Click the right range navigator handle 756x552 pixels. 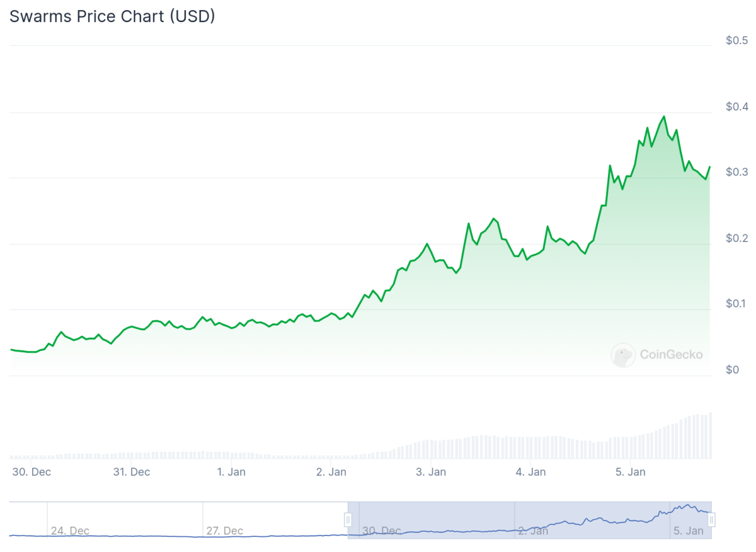tap(711, 520)
